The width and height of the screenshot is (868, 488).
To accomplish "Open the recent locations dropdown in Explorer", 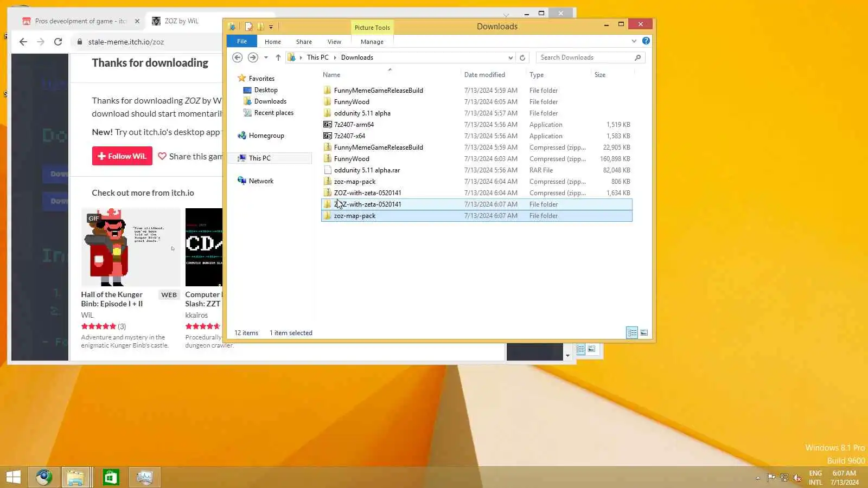I will pyautogui.click(x=266, y=57).
